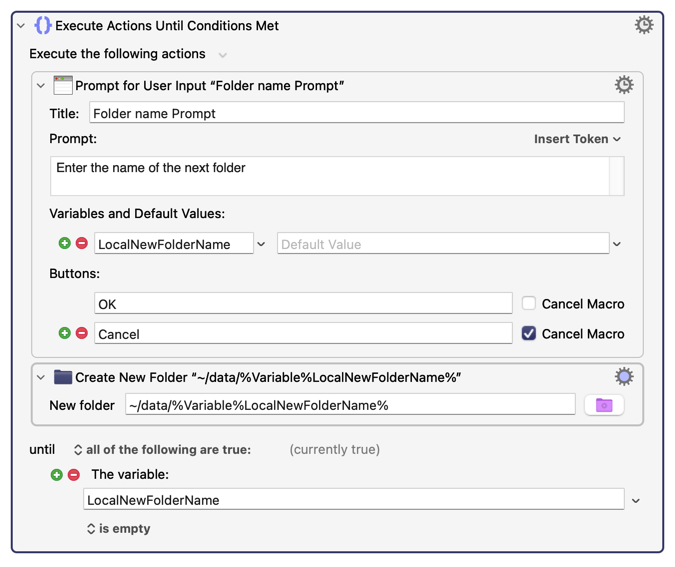
Task: Open 'all of the following are true' popup
Action: click(x=162, y=450)
